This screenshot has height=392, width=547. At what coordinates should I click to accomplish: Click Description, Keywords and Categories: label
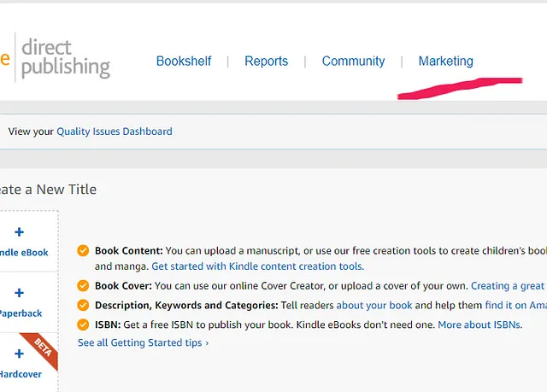(x=186, y=305)
